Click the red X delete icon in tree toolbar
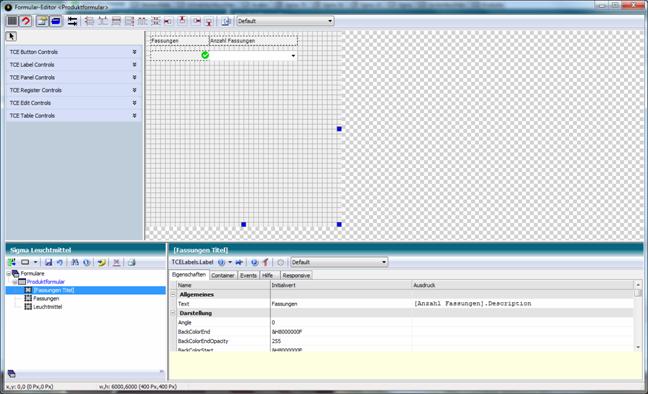Screen dimensions: 648x394 pos(117,262)
